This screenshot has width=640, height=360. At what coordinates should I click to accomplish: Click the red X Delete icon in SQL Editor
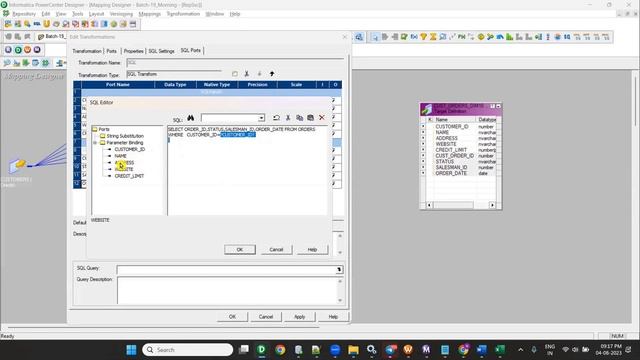point(322,118)
